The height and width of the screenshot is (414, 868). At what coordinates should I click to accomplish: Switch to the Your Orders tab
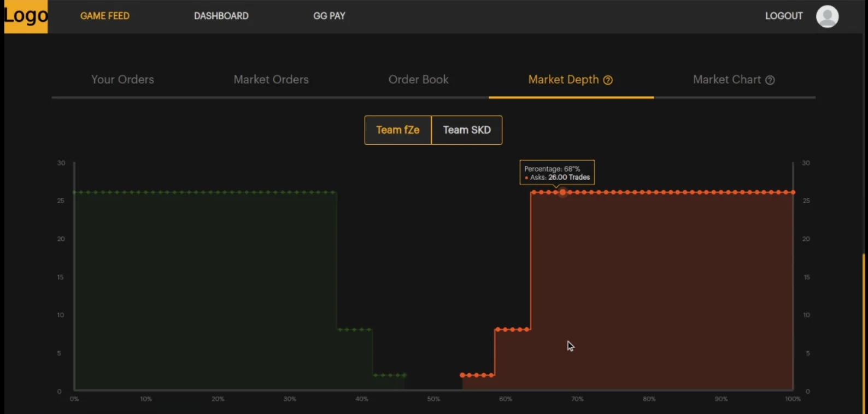[x=122, y=80]
